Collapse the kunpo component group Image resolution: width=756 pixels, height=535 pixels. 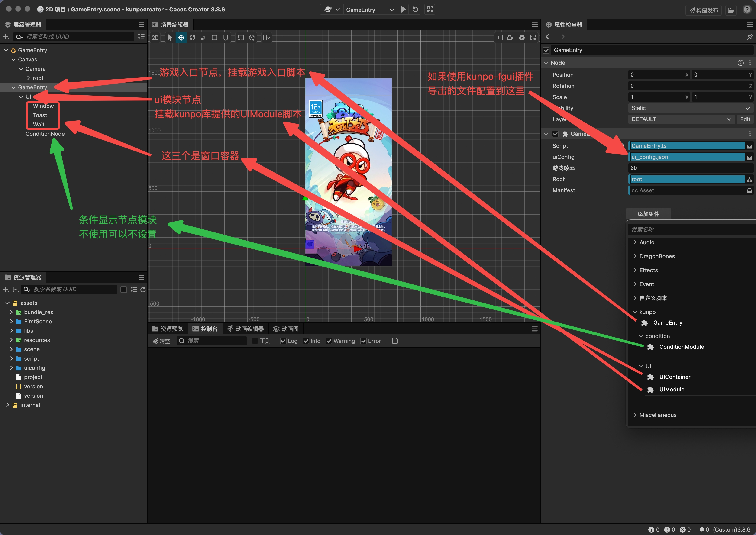pyautogui.click(x=635, y=312)
